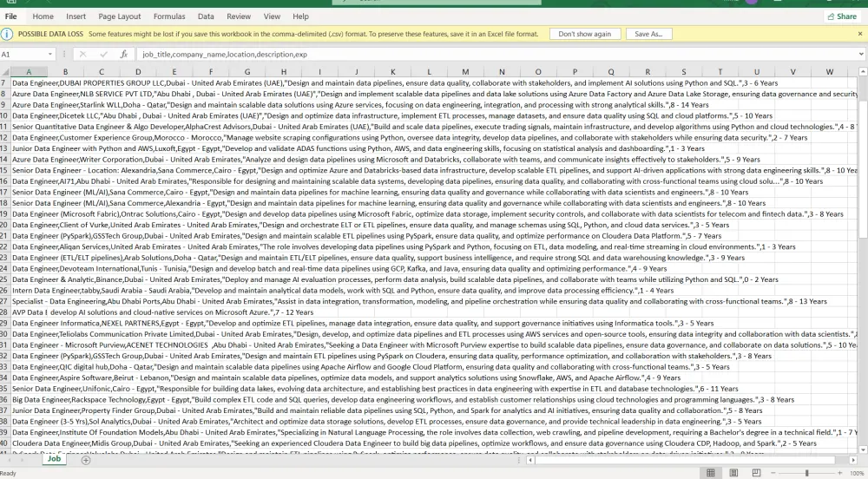The height and width of the screenshot is (479, 868).
Task: Add a new sheet with plus icon
Action: [x=86, y=460]
